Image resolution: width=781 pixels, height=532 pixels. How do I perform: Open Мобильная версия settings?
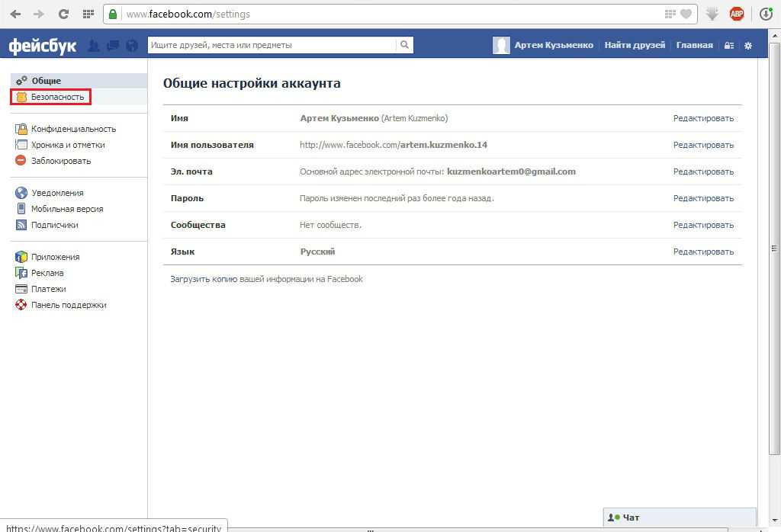[x=67, y=209]
